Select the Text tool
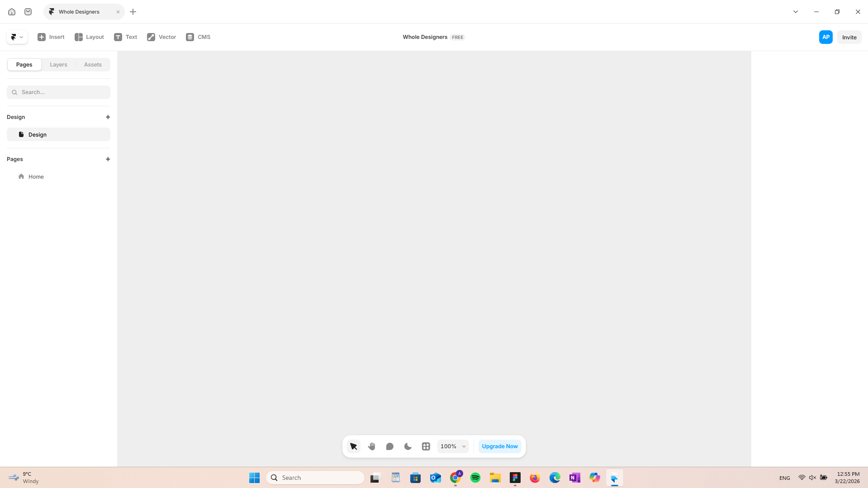 click(126, 37)
